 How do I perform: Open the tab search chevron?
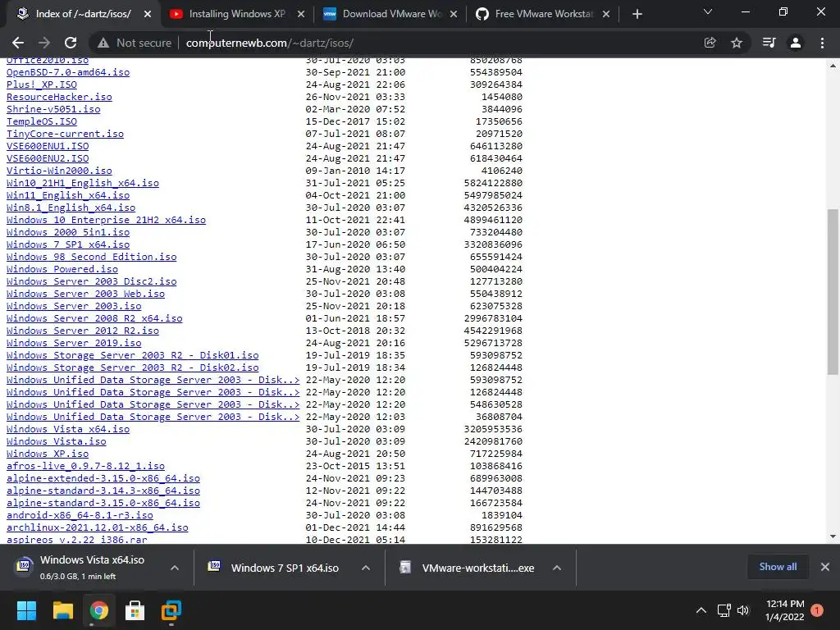[x=708, y=11]
